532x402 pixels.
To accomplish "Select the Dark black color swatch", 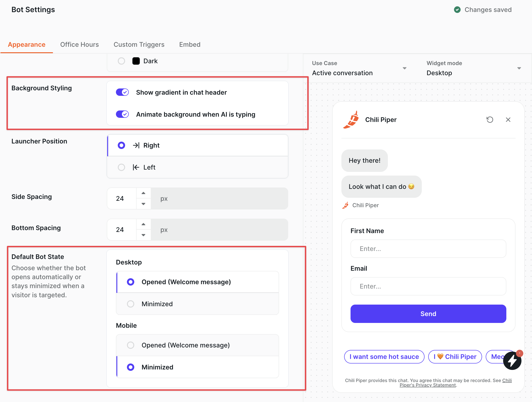I will pyautogui.click(x=136, y=61).
